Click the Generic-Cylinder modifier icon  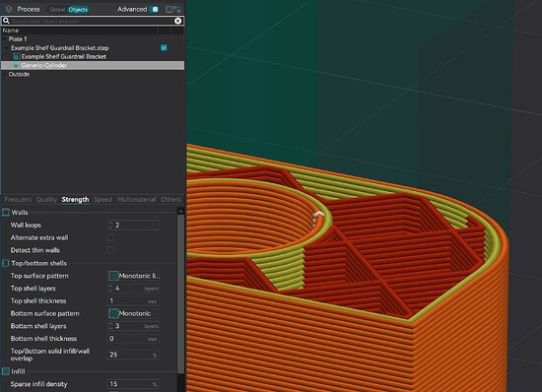[16, 66]
